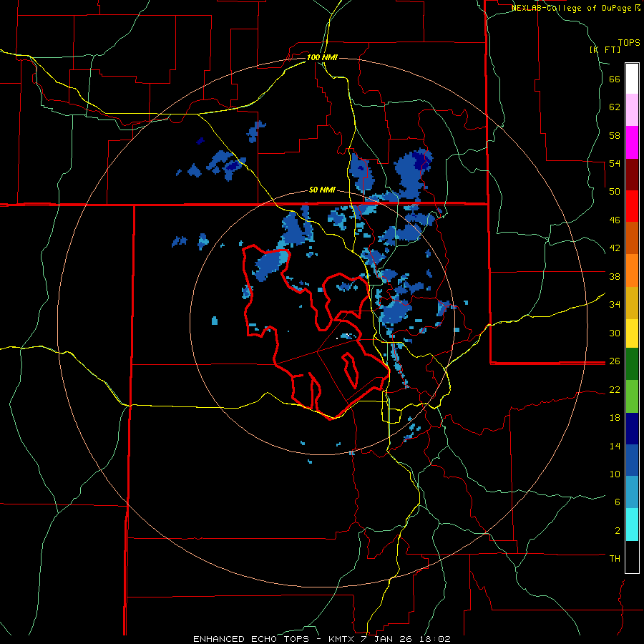Click the TH legend label
The image size is (644, 644).
[615, 559]
